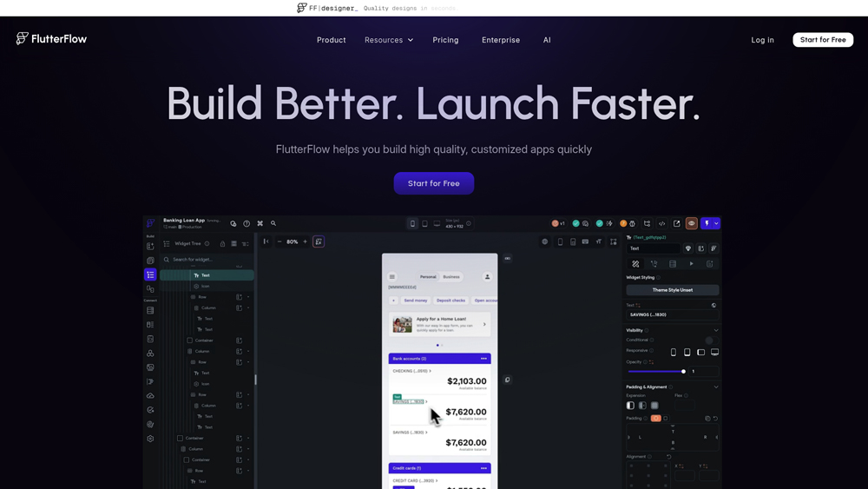
Task: Select the highlighted Widget Tree sidebar icon
Action: tap(150, 274)
